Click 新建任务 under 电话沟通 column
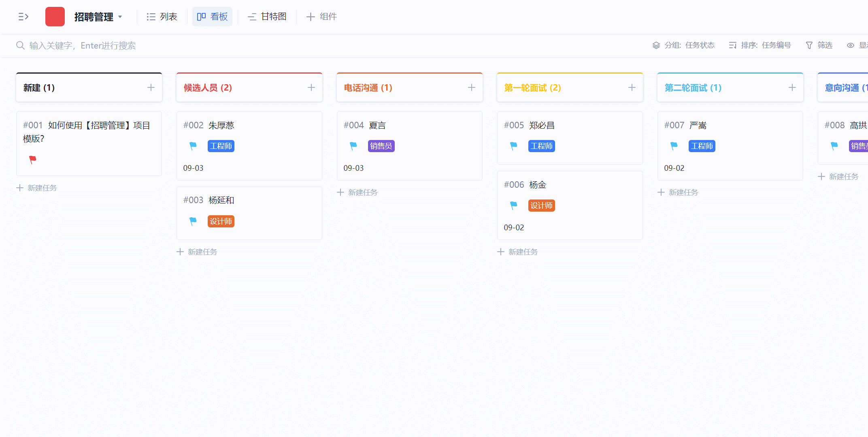868x437 pixels. coord(357,192)
